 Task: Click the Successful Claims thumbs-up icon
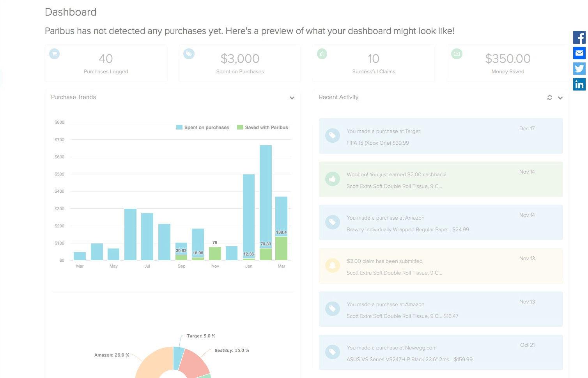coord(322,54)
